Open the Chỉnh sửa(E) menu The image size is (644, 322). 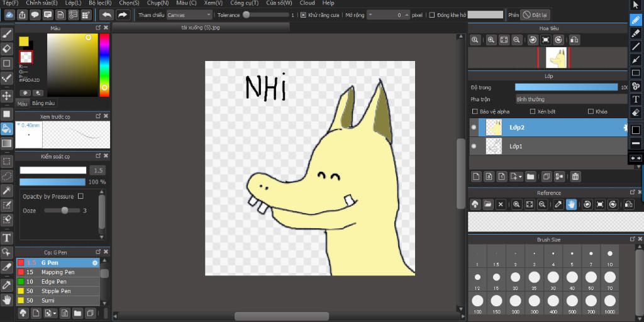pyautogui.click(x=42, y=3)
